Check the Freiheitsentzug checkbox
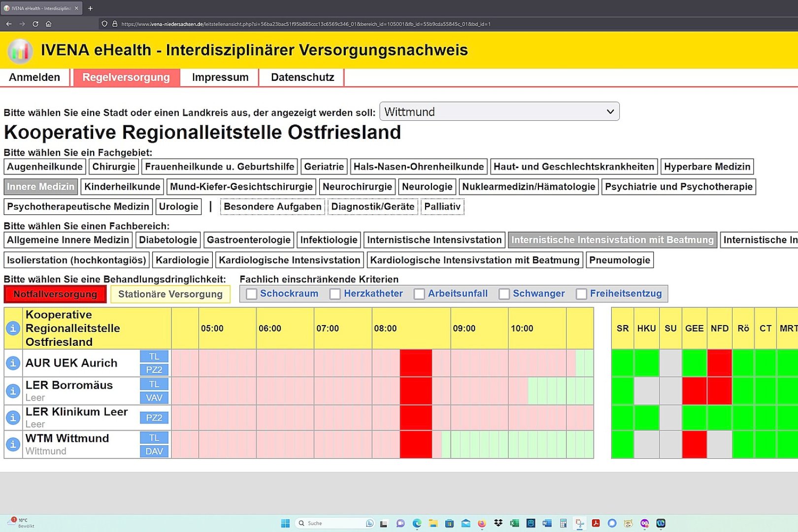Image resolution: width=798 pixels, height=532 pixels. [x=581, y=294]
